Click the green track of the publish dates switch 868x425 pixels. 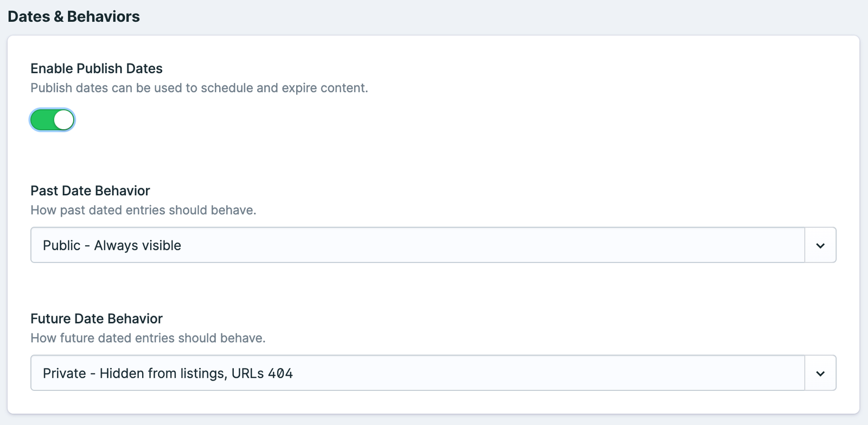pyautogui.click(x=42, y=120)
